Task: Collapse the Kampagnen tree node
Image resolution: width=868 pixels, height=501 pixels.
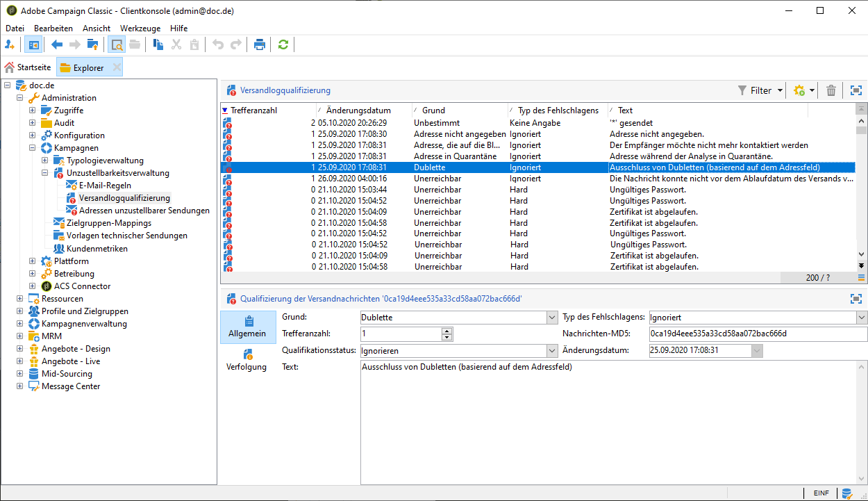Action: [x=32, y=148]
